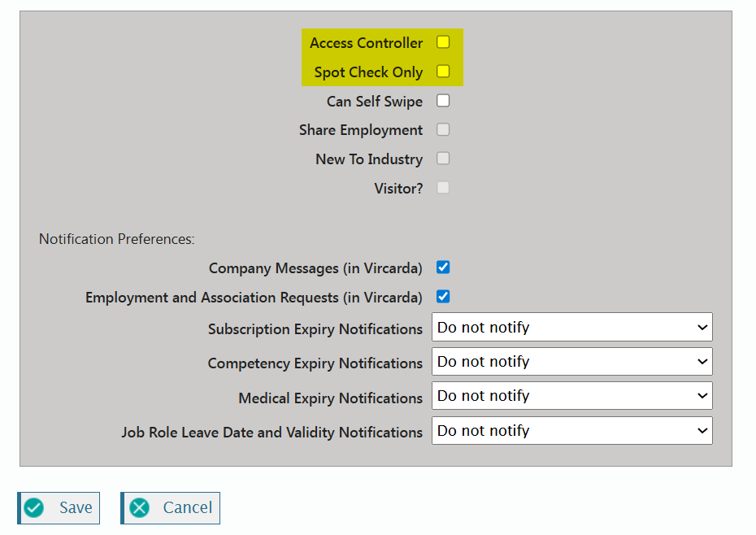Viewport: 756px width, 535px height.
Task: Tick the Spot Check Only checkbox
Action: (443, 72)
